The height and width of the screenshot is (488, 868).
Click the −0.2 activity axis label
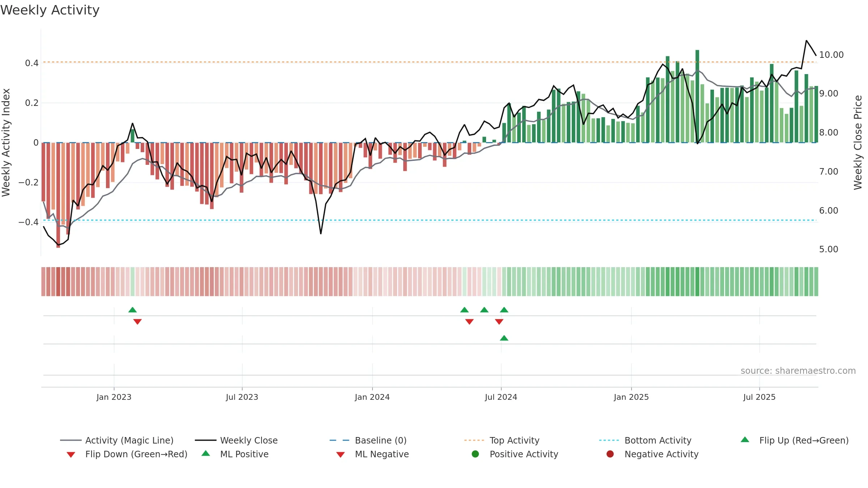29,182
